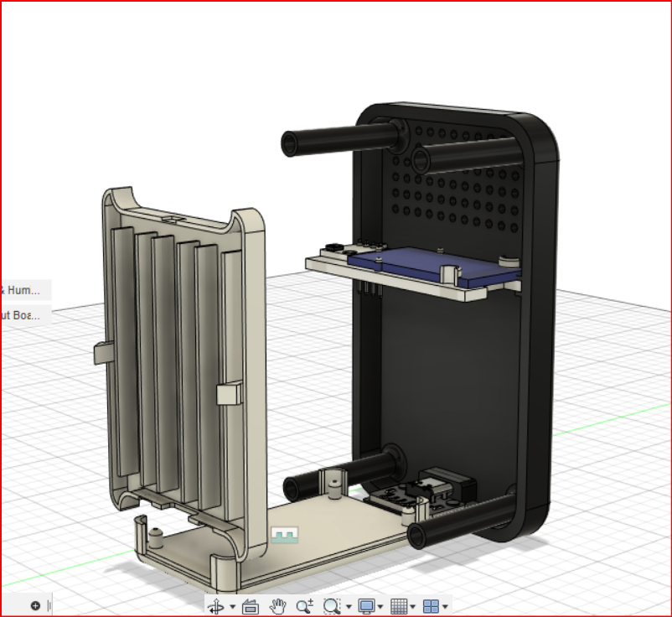Image resolution: width=672 pixels, height=617 pixels.
Task: Activate the Look At tool
Action: click(x=251, y=607)
